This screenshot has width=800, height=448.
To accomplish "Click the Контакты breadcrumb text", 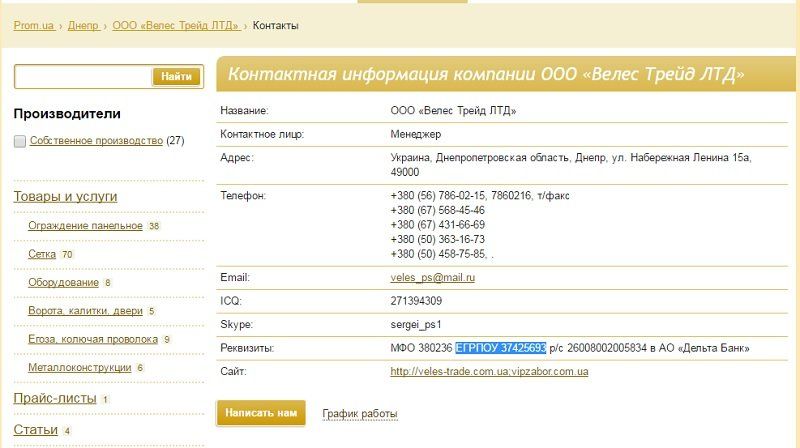I will (x=276, y=25).
